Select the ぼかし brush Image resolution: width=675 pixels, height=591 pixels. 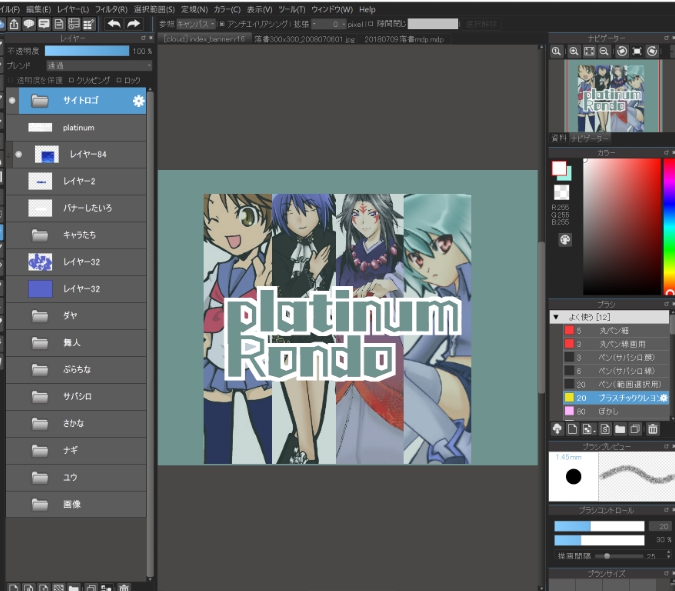point(616,412)
